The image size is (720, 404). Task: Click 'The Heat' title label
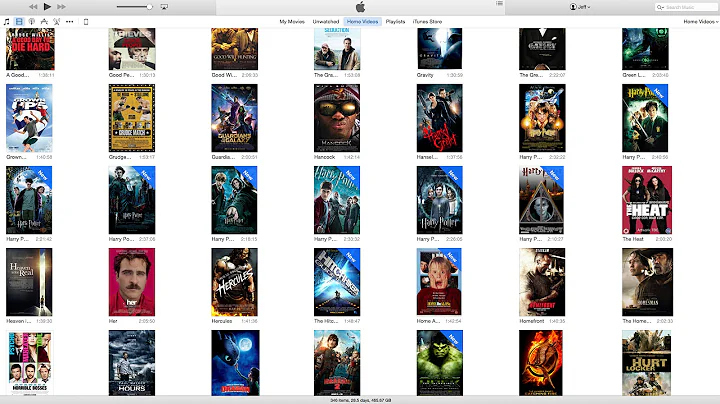(x=633, y=239)
